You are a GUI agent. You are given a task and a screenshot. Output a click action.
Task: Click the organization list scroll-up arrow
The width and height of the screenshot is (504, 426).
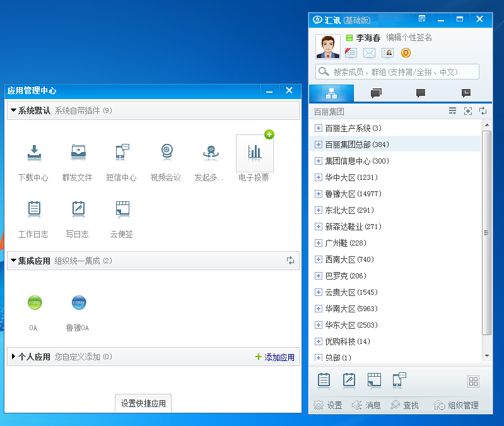tap(487, 125)
